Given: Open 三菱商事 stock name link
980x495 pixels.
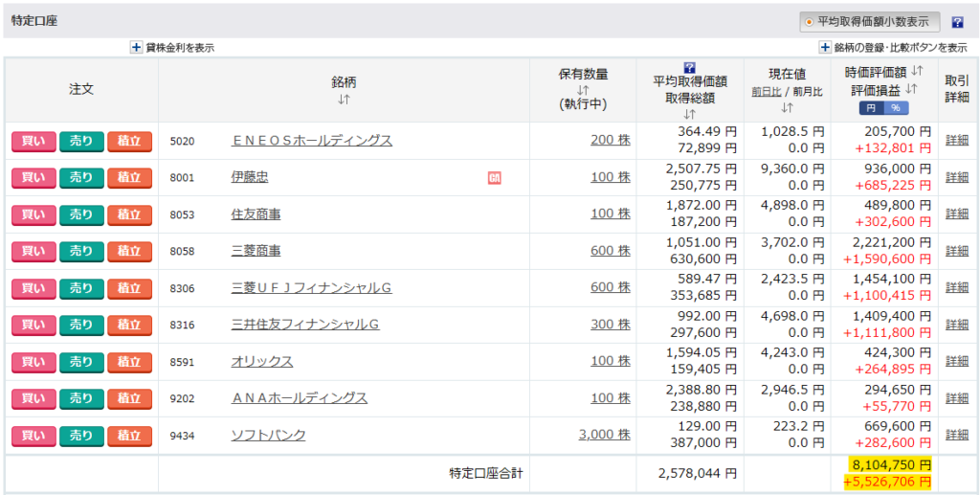Looking at the screenshot, I should pos(256,251).
